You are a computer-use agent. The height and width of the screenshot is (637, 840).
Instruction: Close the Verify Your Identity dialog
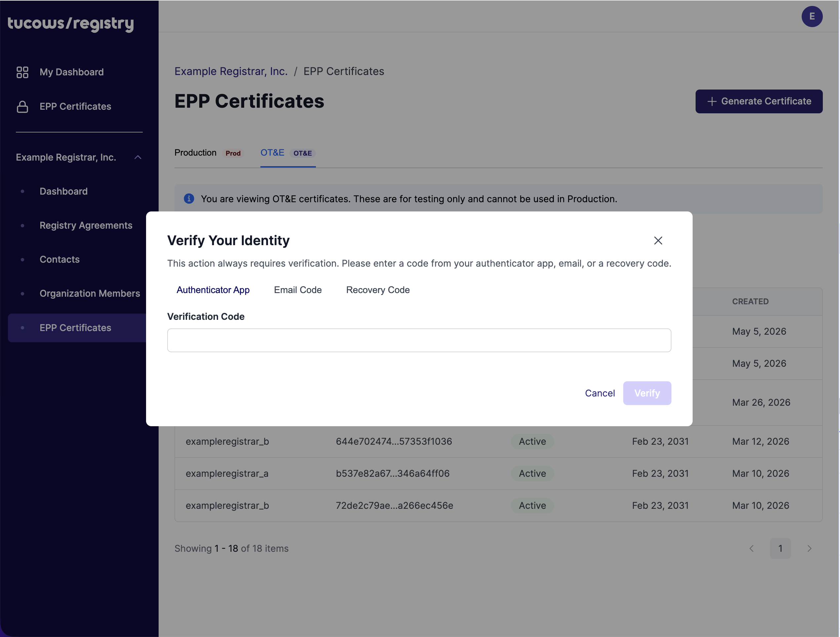[658, 240]
